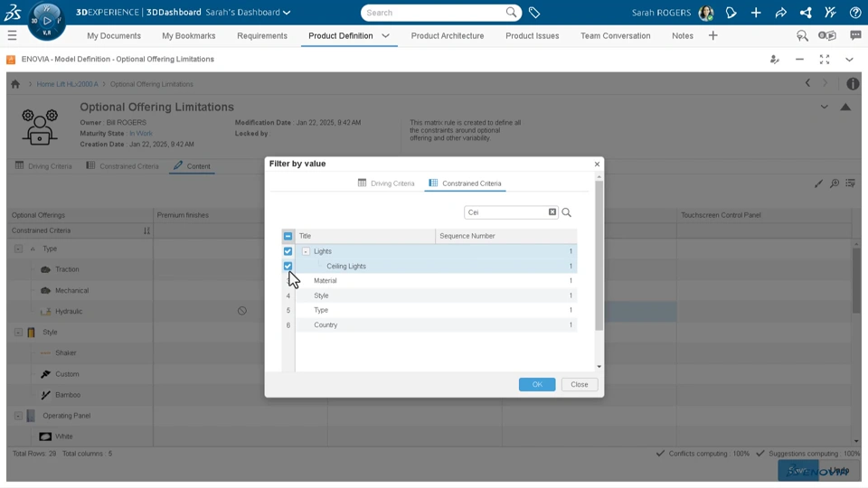Open the widget menu chevron

[x=849, y=60]
